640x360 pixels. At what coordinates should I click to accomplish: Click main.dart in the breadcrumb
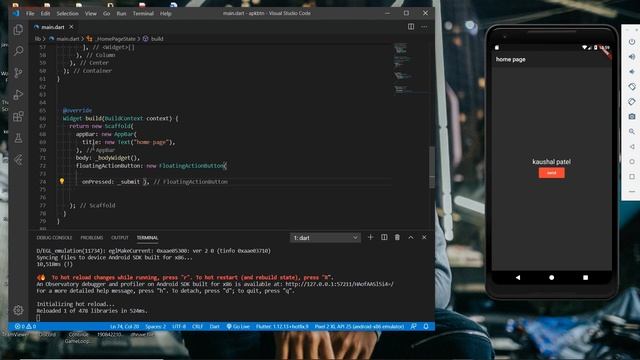pyautogui.click(x=67, y=39)
